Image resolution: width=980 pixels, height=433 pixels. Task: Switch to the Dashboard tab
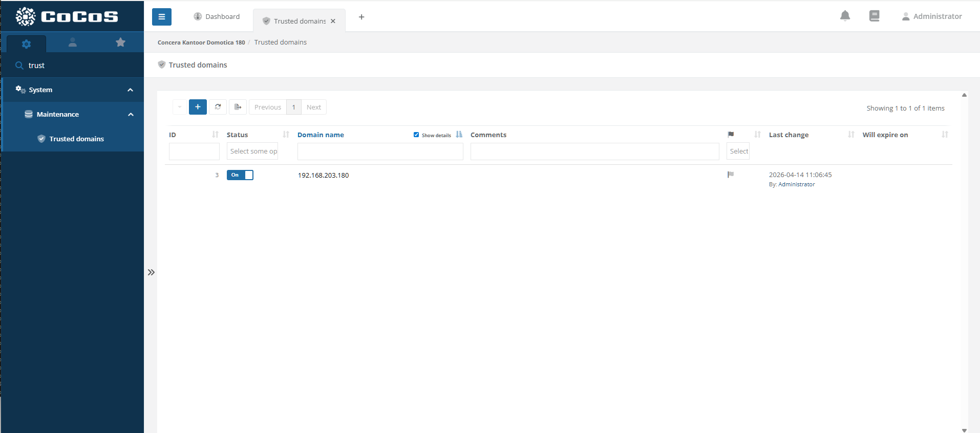point(217,17)
